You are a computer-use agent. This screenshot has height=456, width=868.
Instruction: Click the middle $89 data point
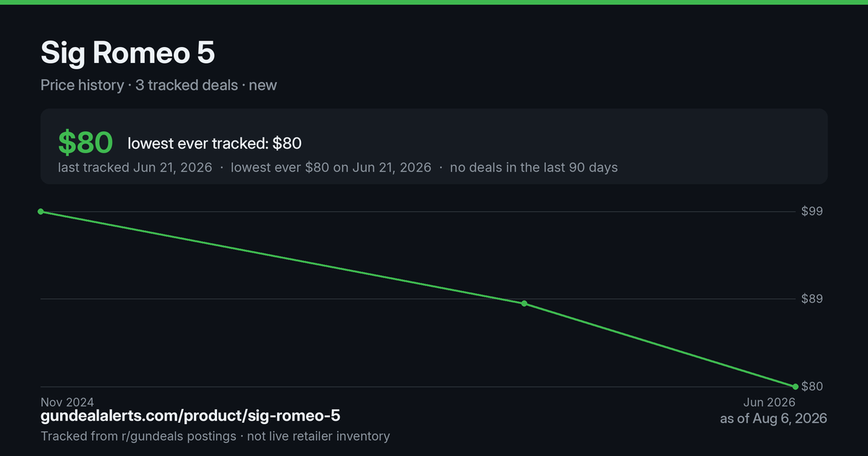(x=524, y=303)
